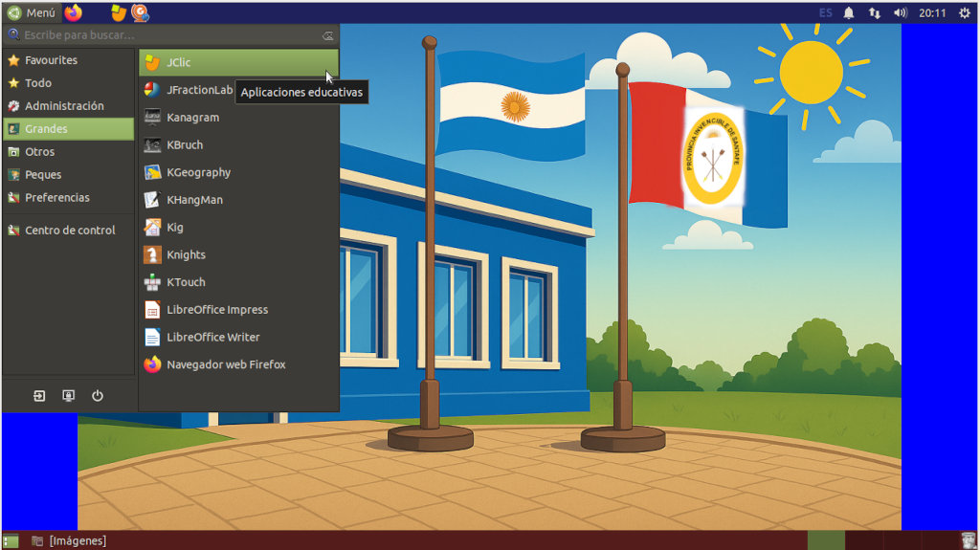
Task: Open Centro de control
Action: [69, 231]
